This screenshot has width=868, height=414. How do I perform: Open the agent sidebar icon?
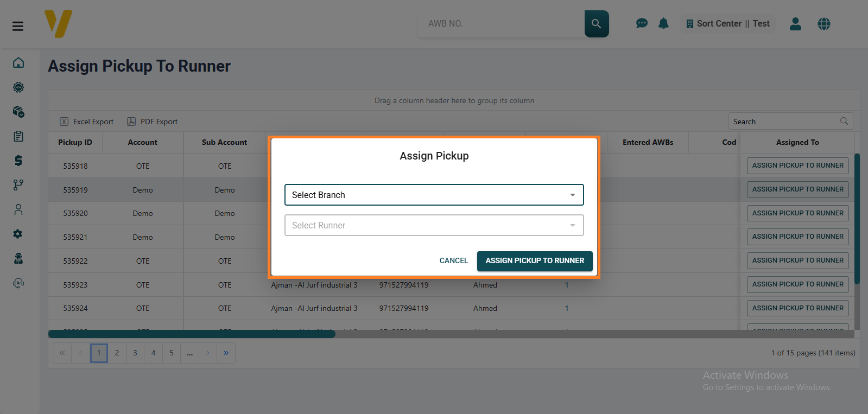pyautogui.click(x=18, y=258)
